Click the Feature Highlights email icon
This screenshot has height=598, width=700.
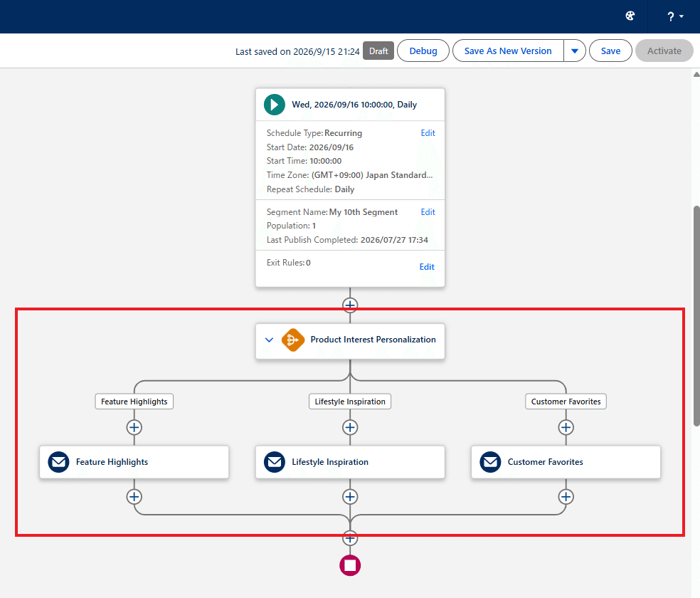coord(58,462)
